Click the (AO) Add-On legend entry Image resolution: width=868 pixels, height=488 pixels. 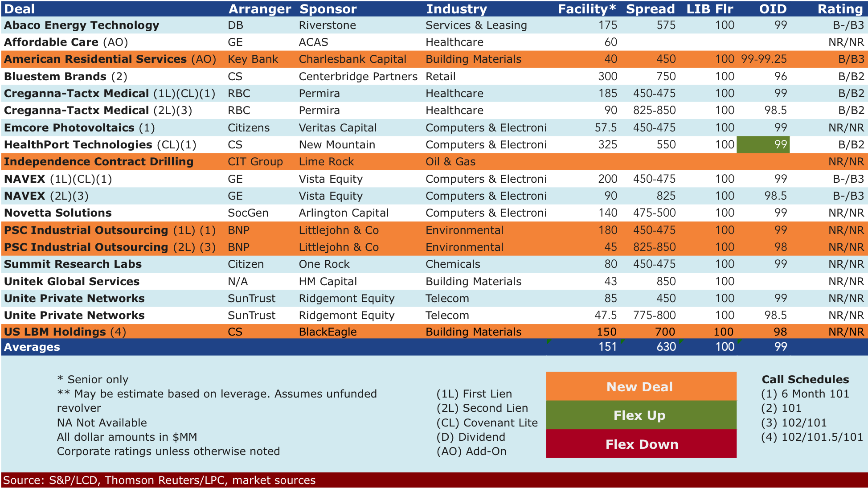pyautogui.click(x=471, y=451)
